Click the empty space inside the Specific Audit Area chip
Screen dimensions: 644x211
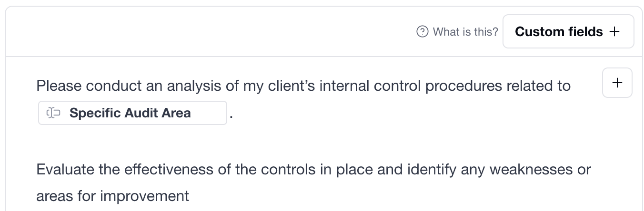coord(209,113)
